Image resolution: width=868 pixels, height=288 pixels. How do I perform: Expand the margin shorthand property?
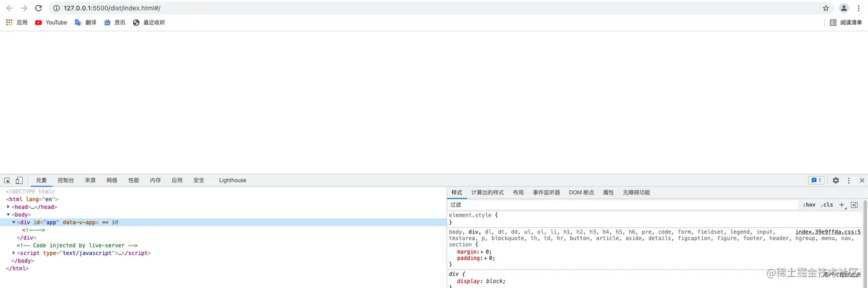click(482, 252)
